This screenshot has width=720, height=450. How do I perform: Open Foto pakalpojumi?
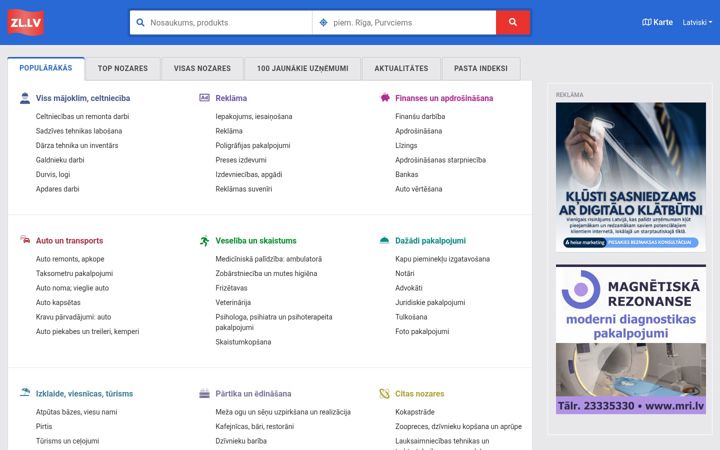[x=422, y=332]
